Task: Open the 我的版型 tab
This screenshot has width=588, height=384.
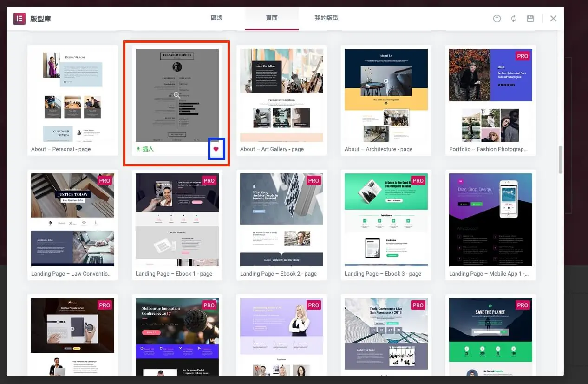Action: point(327,18)
